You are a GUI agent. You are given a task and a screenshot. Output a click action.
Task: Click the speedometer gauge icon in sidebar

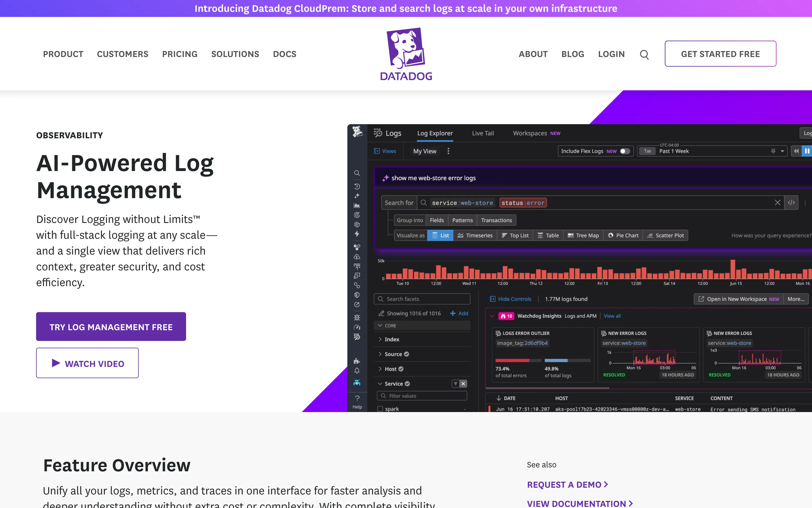point(357,327)
